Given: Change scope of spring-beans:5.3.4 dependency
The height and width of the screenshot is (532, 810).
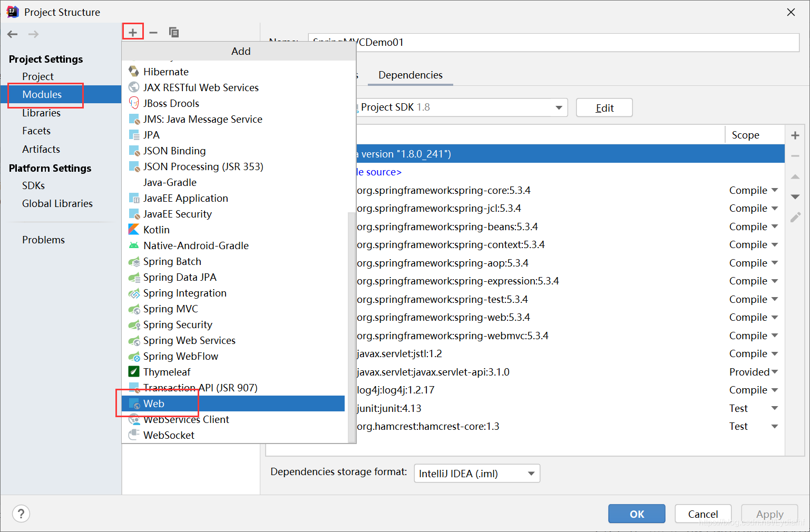Looking at the screenshot, I should click(754, 226).
